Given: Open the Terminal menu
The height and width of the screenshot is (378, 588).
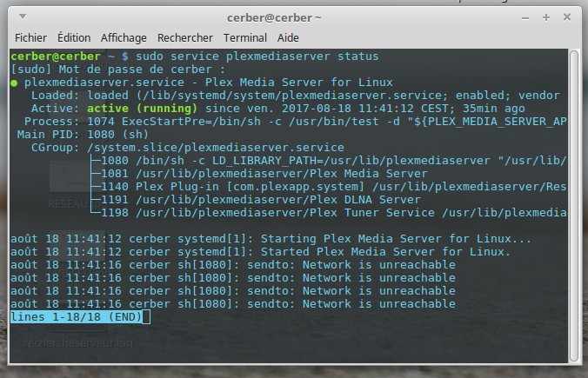Looking at the screenshot, I should point(245,38).
